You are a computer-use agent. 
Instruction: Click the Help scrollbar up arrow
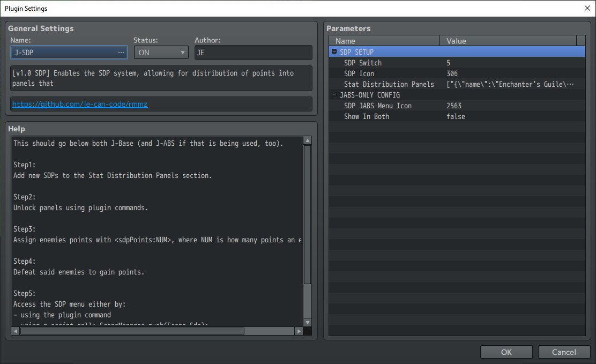(308, 140)
